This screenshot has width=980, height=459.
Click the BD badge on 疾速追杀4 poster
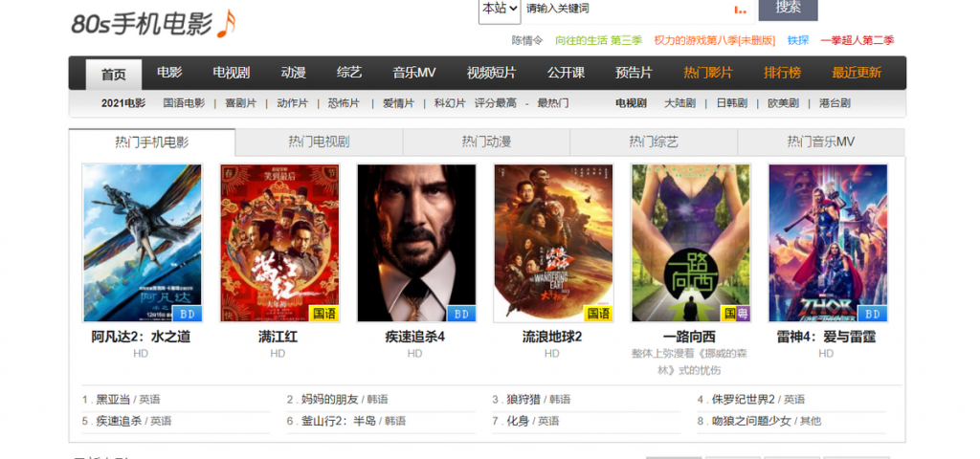[461, 314]
